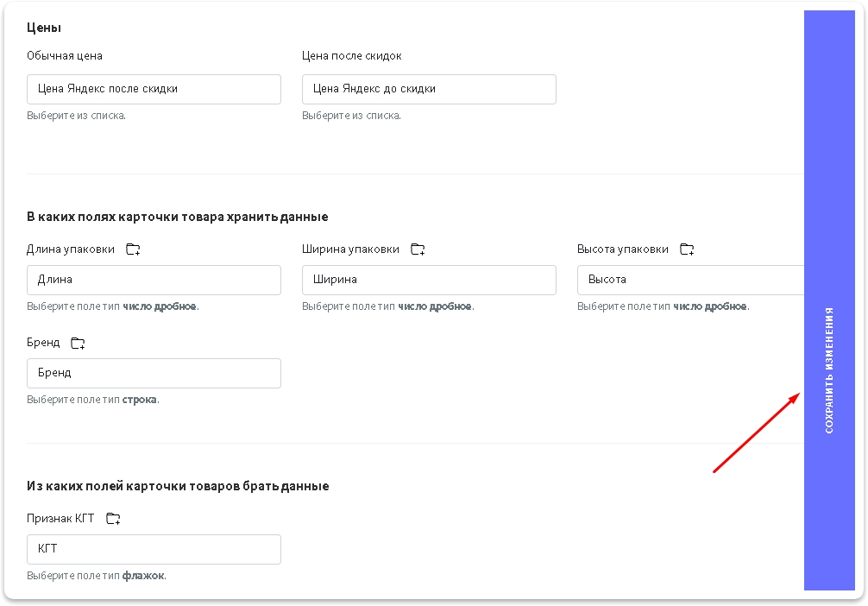Click the add-field icon next to Длина упаковки

(x=133, y=249)
